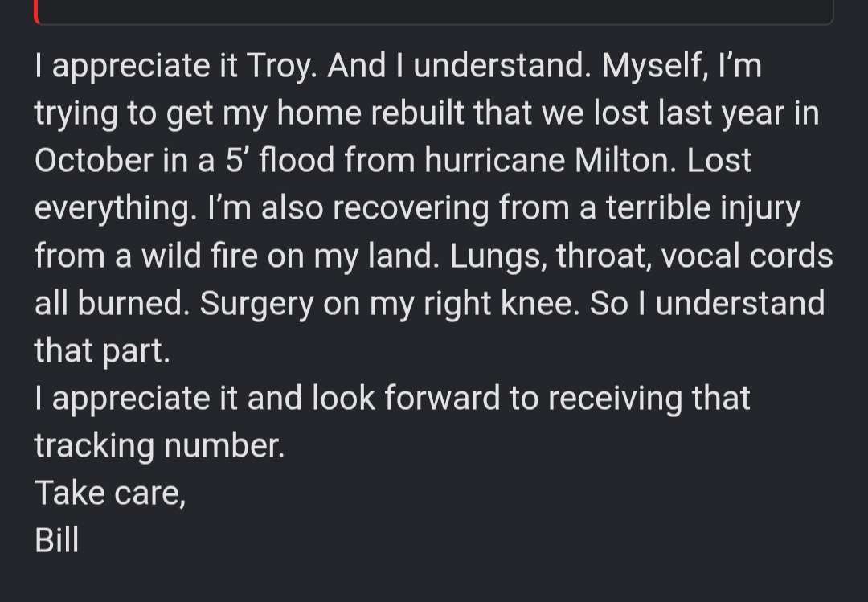
Task: Click the word "recovering"
Action: click(411, 209)
